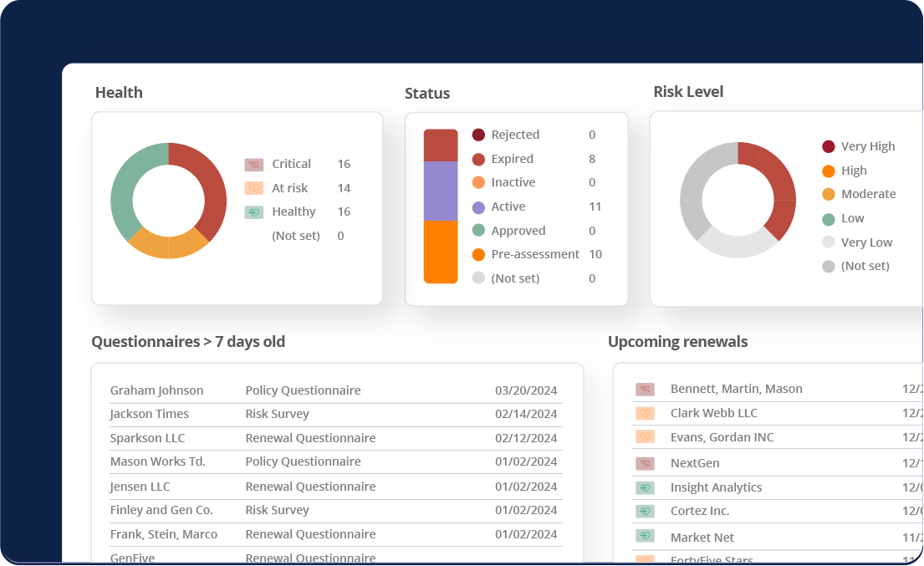Click health icon next to Market Net

tap(645, 537)
